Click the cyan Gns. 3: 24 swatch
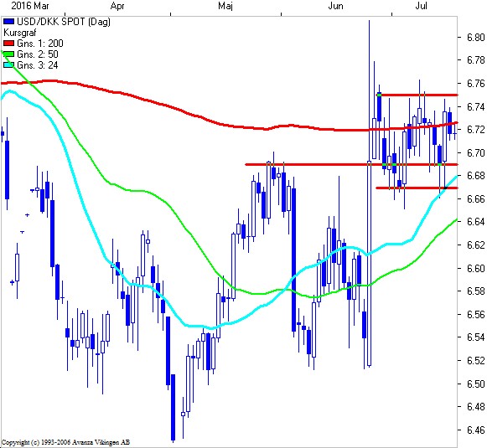 click(x=8, y=65)
